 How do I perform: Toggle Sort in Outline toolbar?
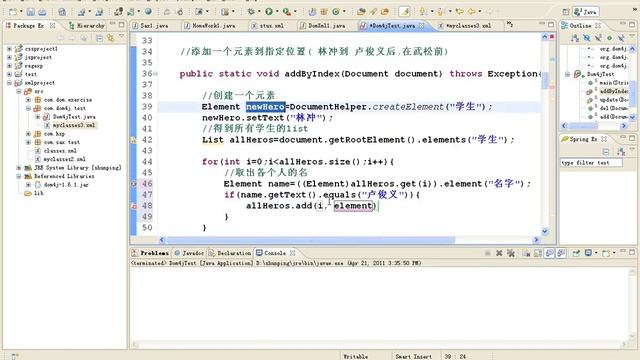(x=575, y=38)
